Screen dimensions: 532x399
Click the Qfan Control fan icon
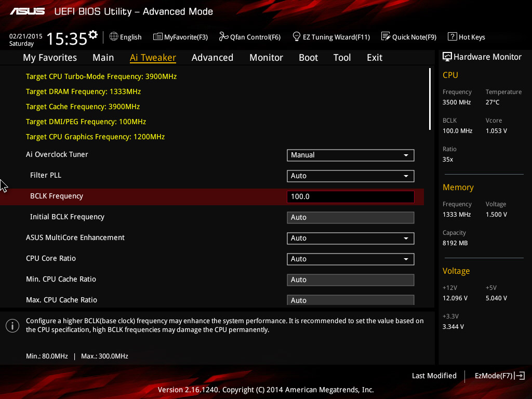point(223,37)
